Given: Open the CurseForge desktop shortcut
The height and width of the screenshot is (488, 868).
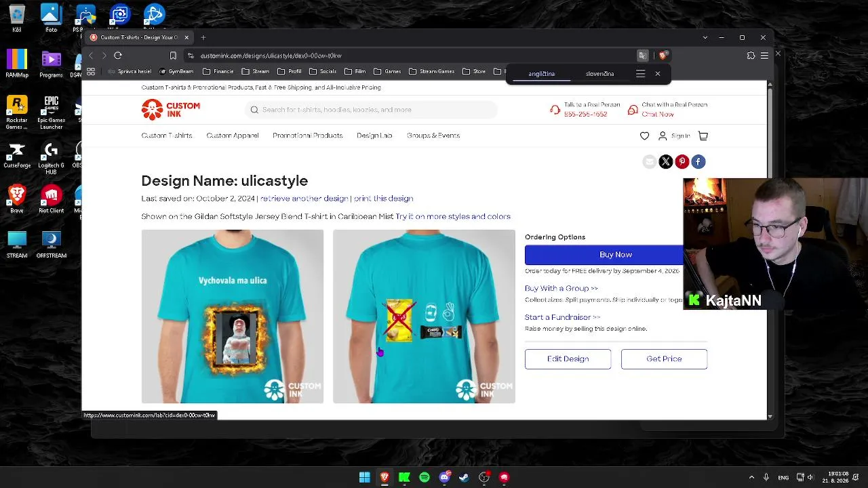Looking at the screenshot, I should click(x=17, y=156).
